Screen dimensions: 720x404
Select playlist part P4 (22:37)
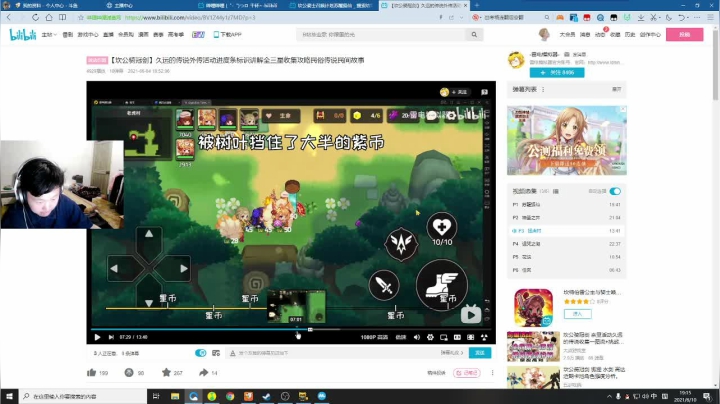pyautogui.click(x=566, y=244)
